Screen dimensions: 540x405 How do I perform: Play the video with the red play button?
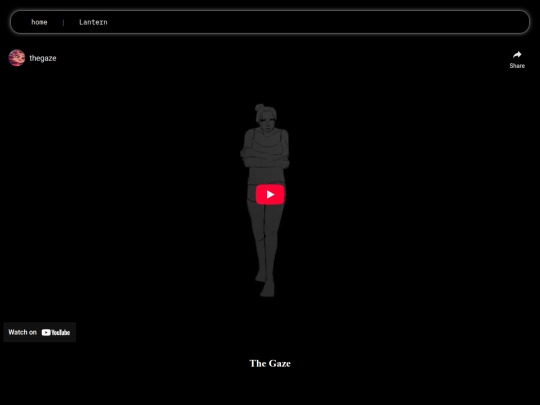click(x=270, y=195)
